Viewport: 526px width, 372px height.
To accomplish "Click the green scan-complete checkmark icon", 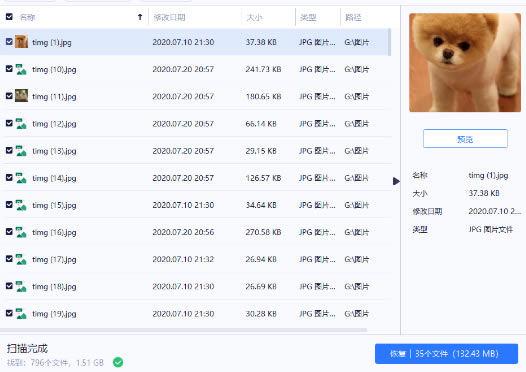I will click(118, 362).
